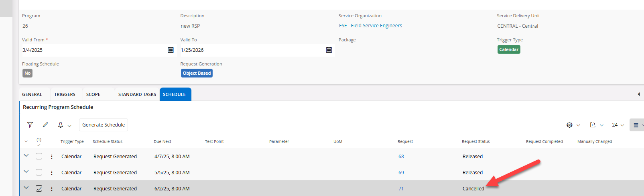Image resolution: width=644 pixels, height=196 pixels.
Task: Check the box for 5/5/25 schedule row
Action: [39, 172]
